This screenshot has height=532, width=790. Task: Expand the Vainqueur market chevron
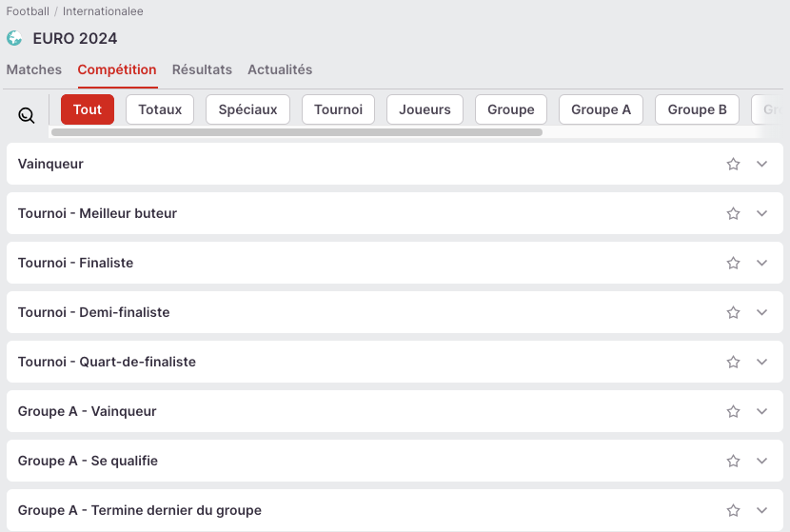coord(761,164)
